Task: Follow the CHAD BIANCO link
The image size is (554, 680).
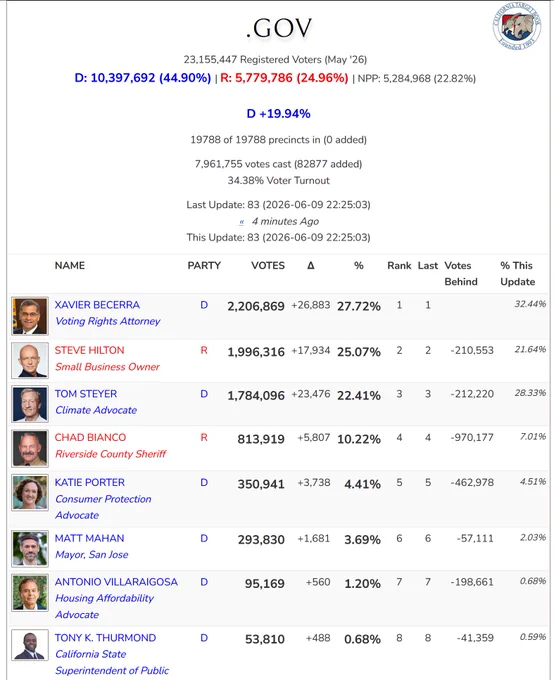Action: pyautogui.click(x=90, y=437)
